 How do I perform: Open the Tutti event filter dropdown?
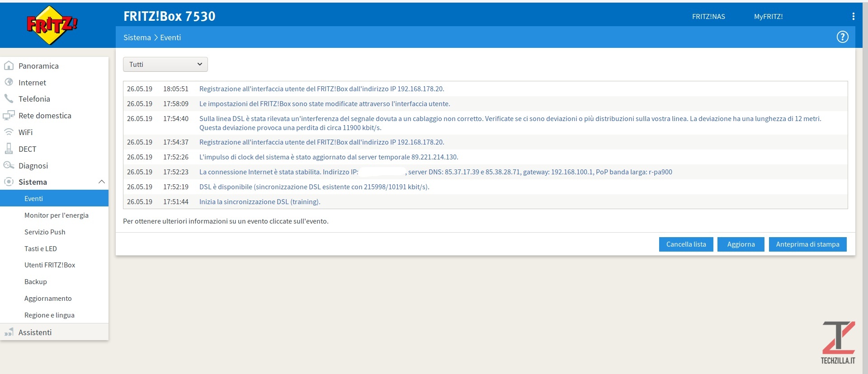(x=165, y=64)
